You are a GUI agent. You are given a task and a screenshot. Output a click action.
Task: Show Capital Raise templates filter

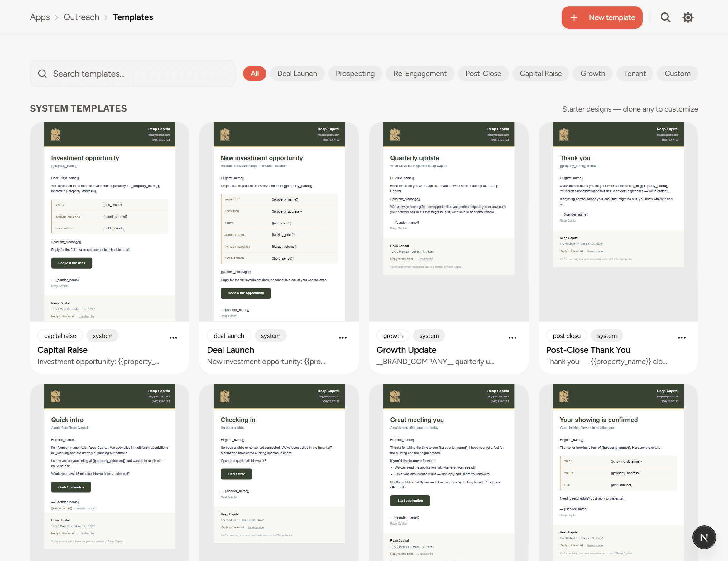click(x=541, y=74)
